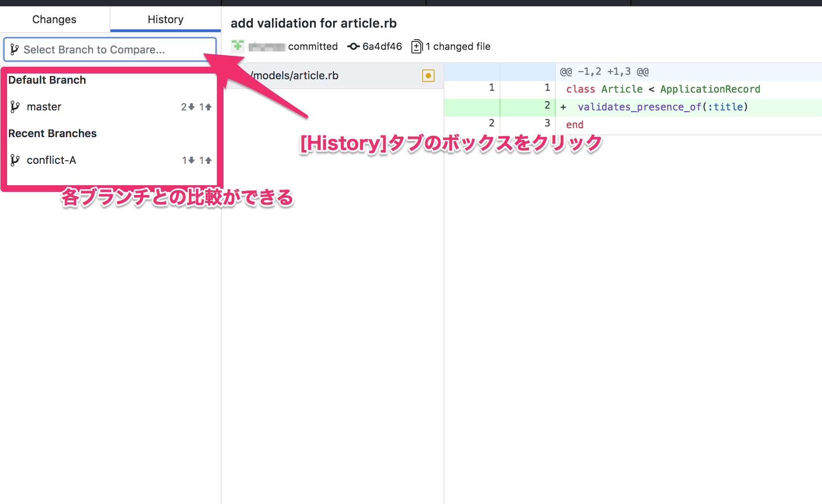Click conflict-A's ahead/behind count arrows
The width and height of the screenshot is (822, 504).
(196, 160)
